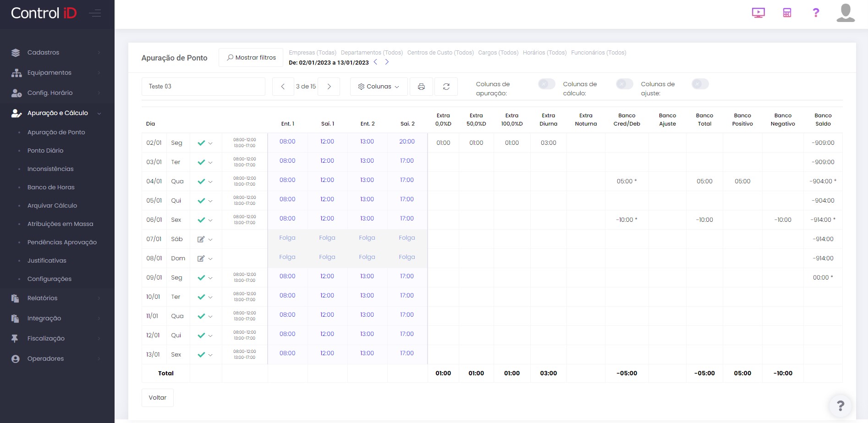The image size is (868, 423).
Task: Click the Config. Horário icon in the sidebar
Action: [x=16, y=93]
